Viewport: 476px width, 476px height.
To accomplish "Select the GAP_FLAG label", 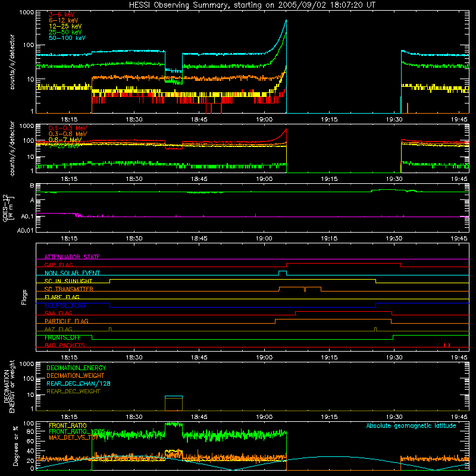I will [58, 265].
